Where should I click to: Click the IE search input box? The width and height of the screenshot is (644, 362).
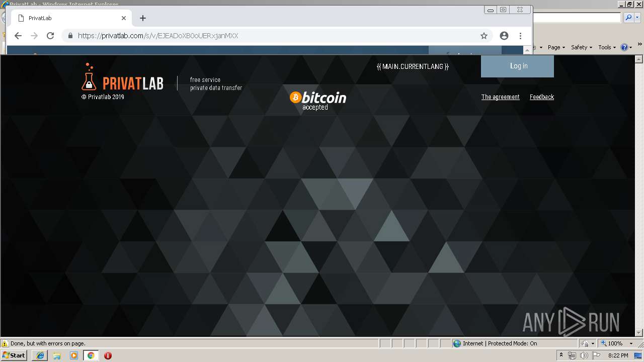click(577, 18)
